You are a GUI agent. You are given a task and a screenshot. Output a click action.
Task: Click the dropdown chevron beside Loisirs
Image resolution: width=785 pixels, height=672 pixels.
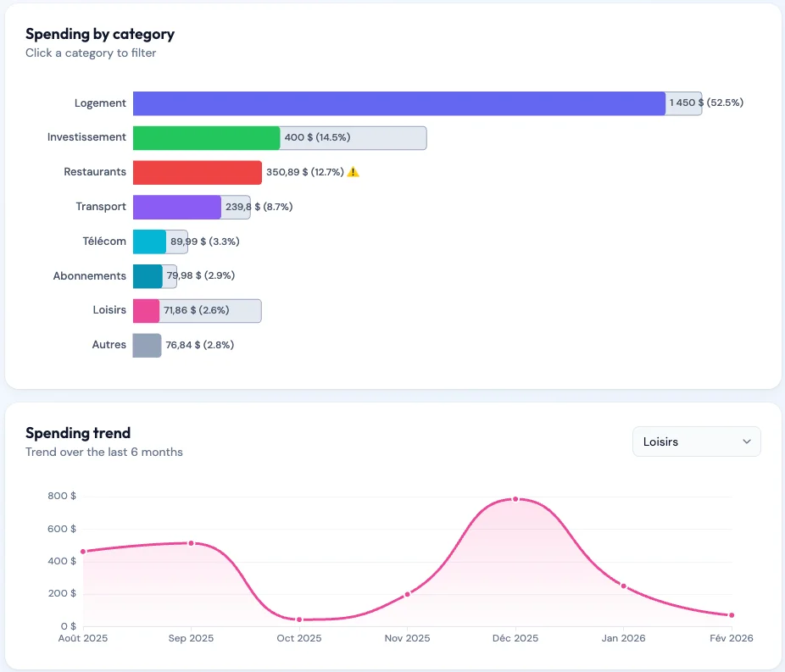pos(747,442)
